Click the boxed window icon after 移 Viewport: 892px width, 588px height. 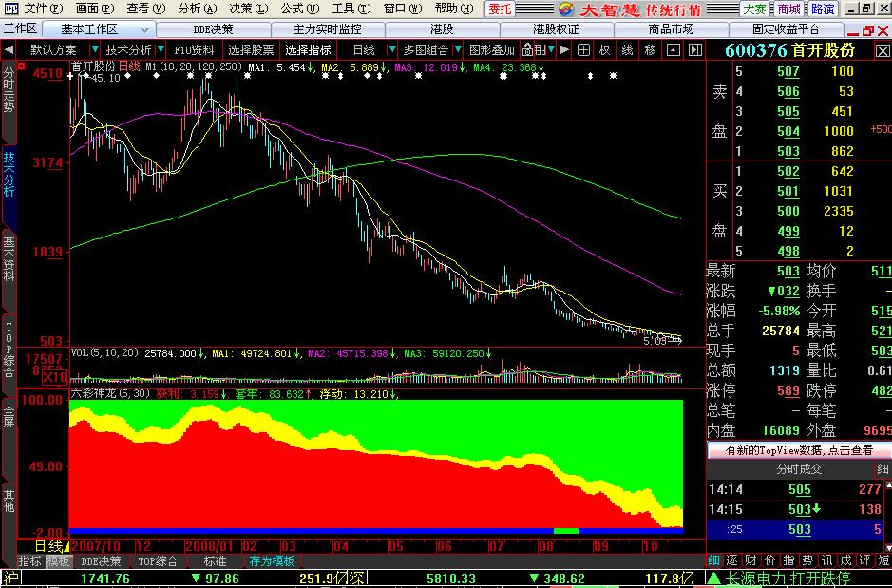(x=673, y=50)
